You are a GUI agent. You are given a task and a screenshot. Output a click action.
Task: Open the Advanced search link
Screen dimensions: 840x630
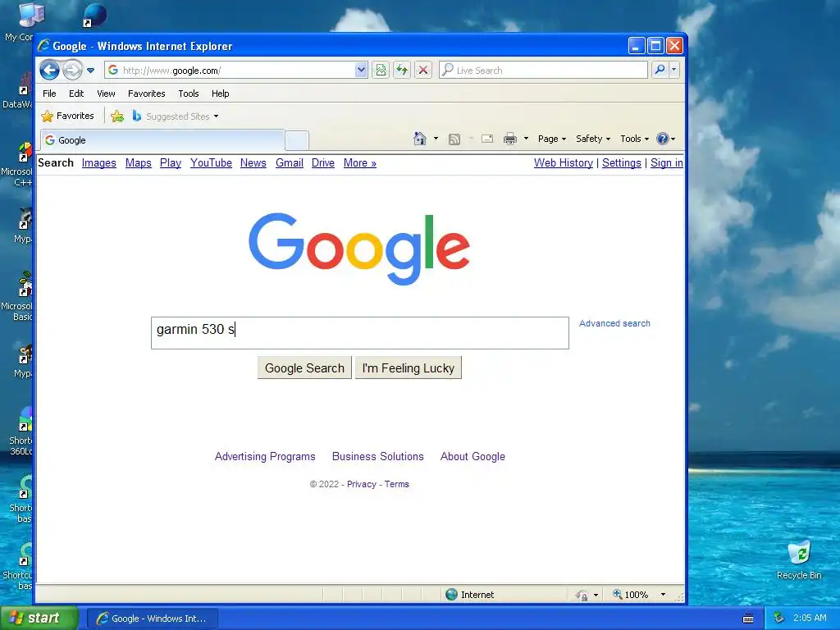(614, 323)
